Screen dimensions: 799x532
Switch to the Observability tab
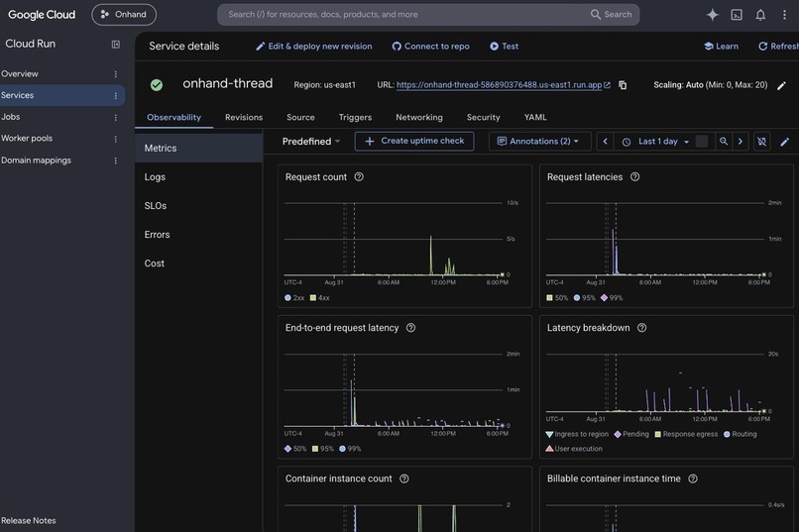coord(173,118)
